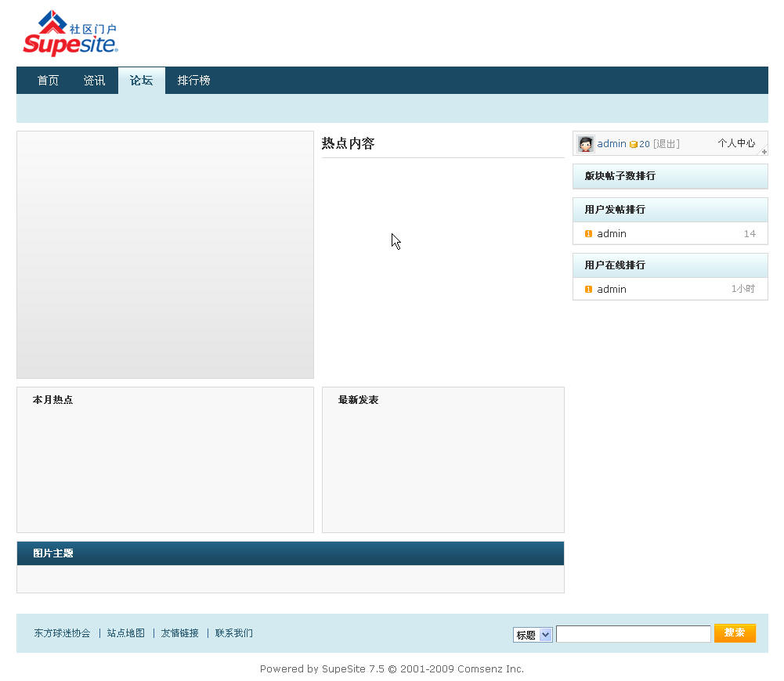Click the SupeSite logo

tap(70, 33)
